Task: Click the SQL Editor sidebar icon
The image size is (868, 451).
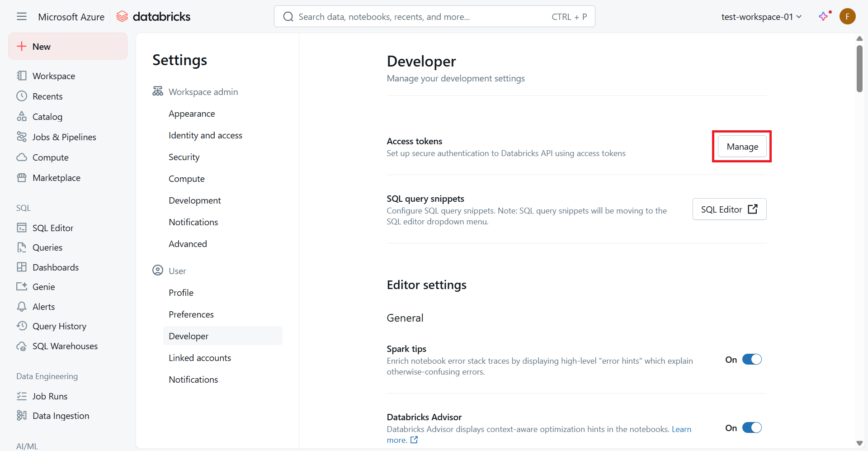Action: click(22, 228)
